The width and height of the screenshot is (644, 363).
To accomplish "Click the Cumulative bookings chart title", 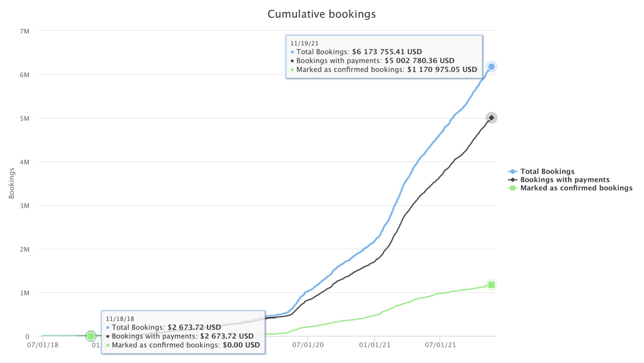I will tap(321, 14).
